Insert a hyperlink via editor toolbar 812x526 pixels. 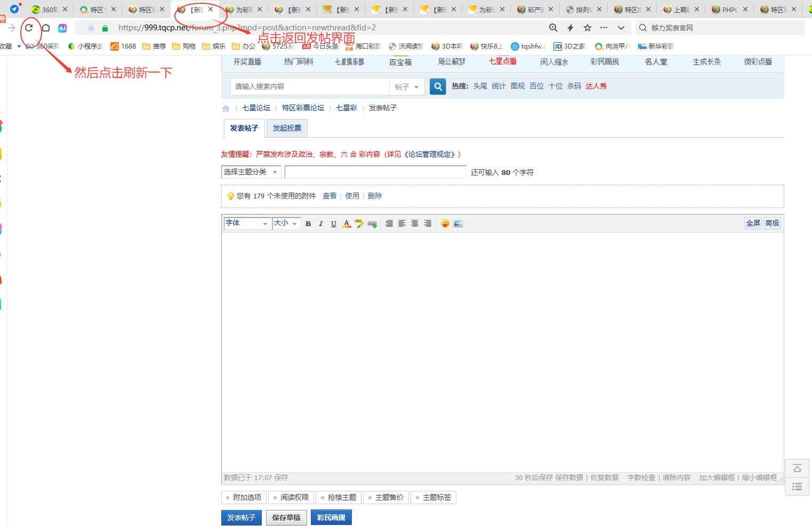pos(372,224)
